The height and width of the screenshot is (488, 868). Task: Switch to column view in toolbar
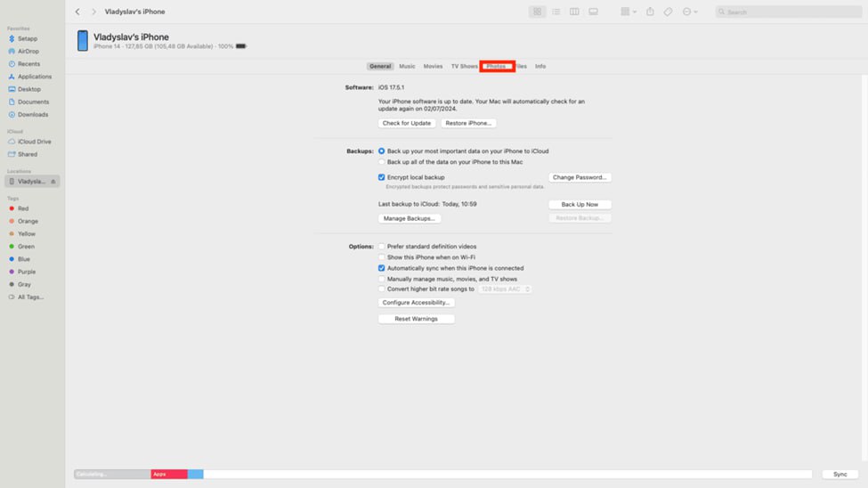[x=574, y=12]
